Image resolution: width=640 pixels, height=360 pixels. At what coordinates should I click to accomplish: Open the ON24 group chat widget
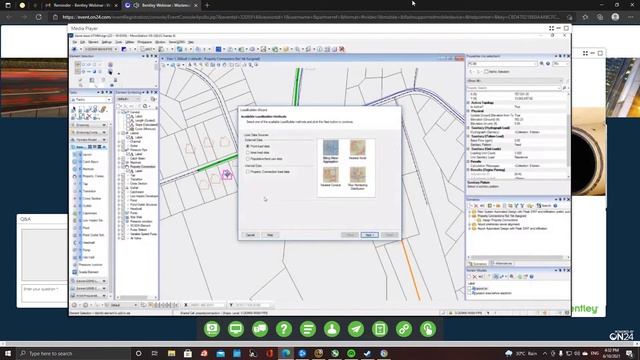(260, 329)
